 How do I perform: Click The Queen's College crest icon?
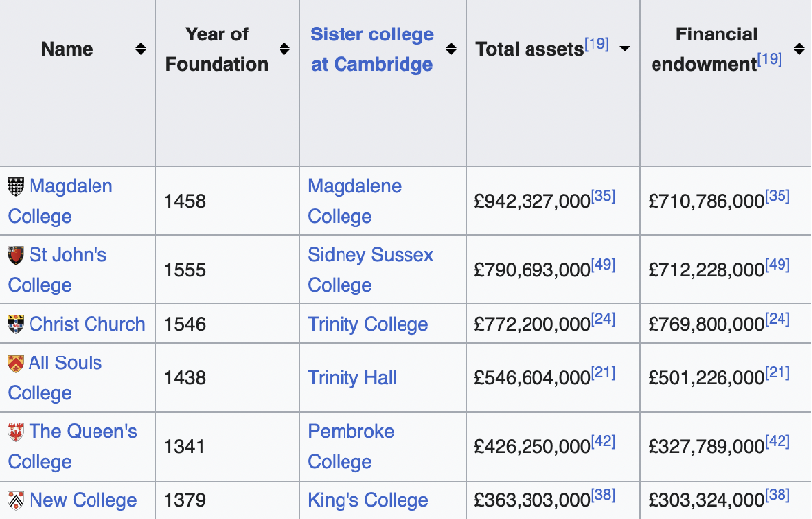click(x=16, y=432)
